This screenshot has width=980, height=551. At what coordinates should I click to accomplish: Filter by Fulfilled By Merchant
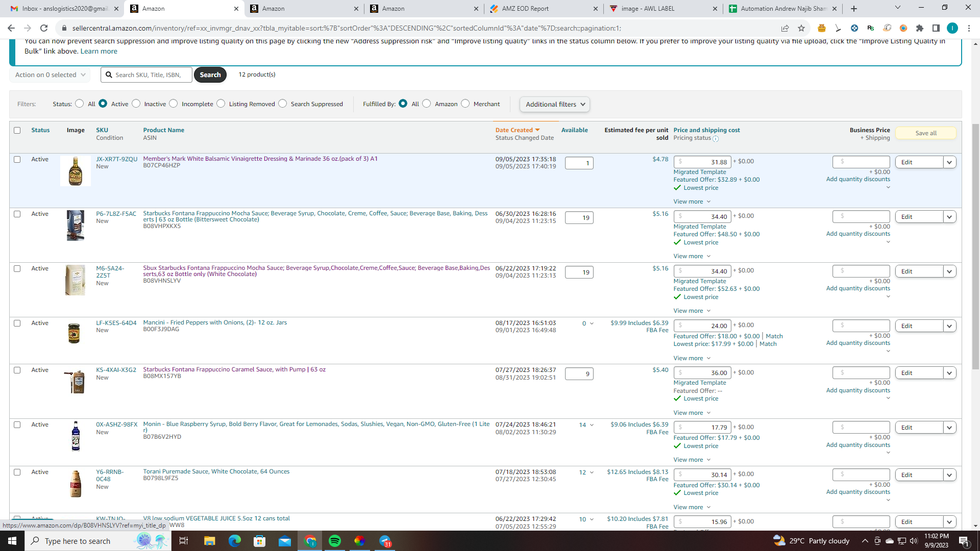465,104
